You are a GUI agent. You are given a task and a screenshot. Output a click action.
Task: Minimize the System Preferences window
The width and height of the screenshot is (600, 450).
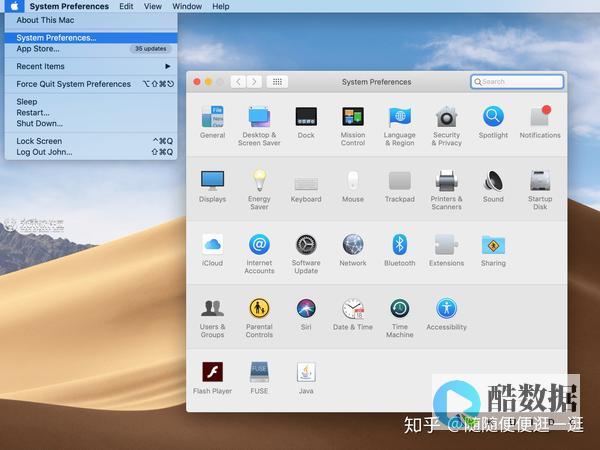209,82
